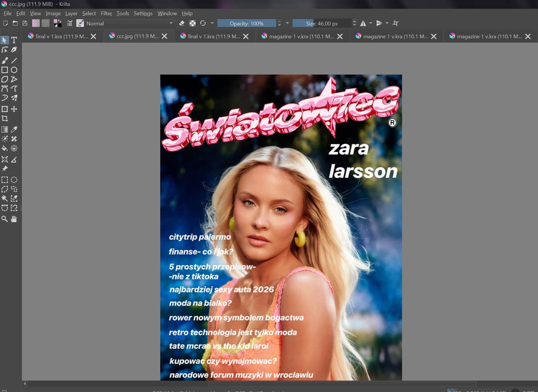Select the Freehand Selection tool
538x392 pixels.
[14, 189]
